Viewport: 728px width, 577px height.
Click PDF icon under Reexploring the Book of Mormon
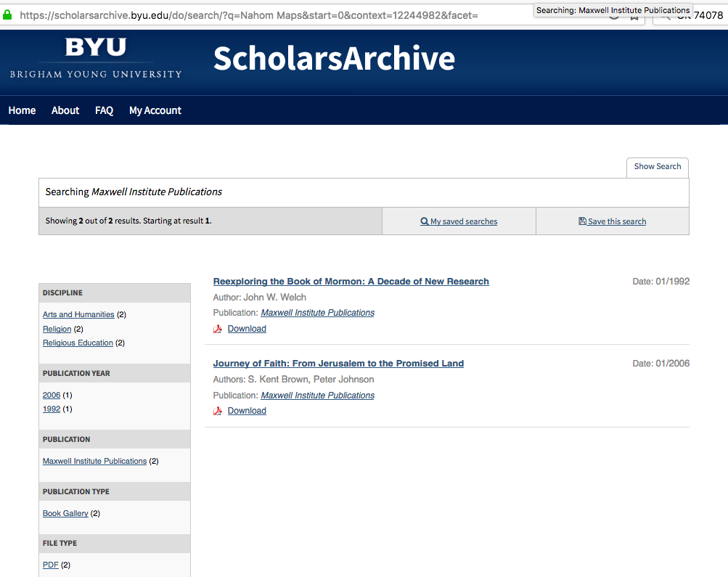pos(217,329)
